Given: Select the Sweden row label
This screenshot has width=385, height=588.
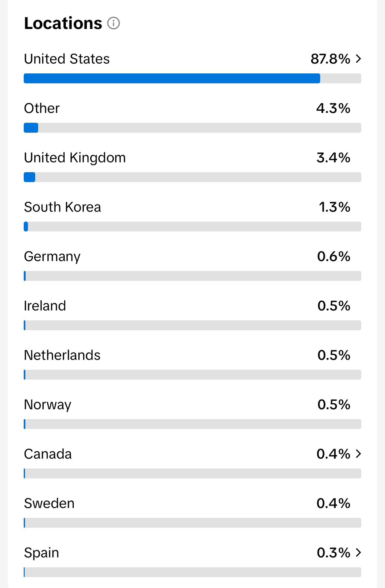Looking at the screenshot, I should [49, 503].
